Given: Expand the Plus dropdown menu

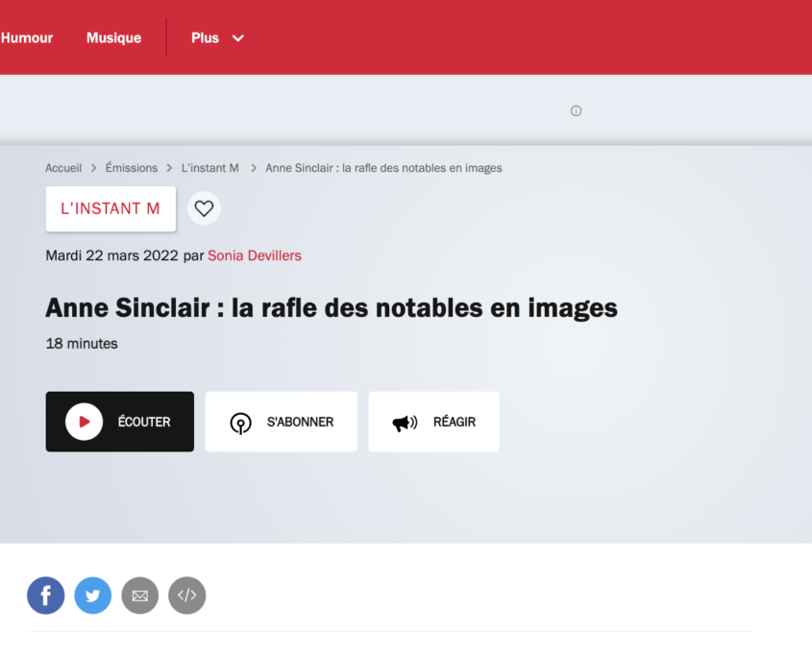Looking at the screenshot, I should coord(217,37).
